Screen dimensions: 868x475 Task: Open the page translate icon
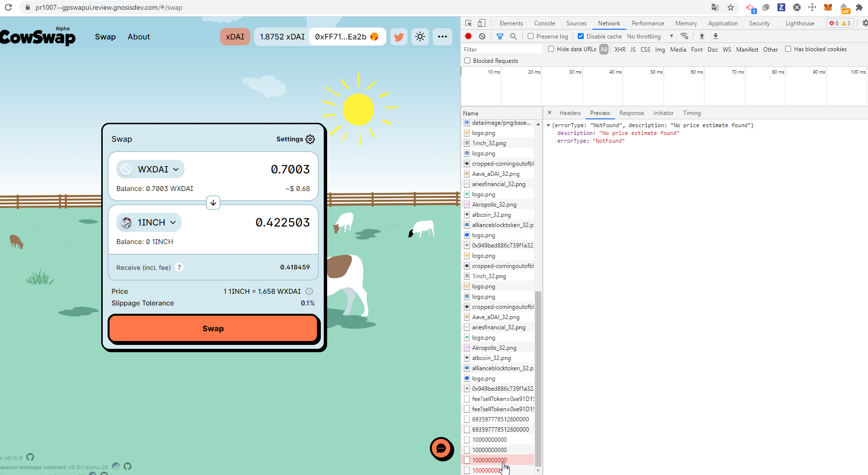pos(715,7)
